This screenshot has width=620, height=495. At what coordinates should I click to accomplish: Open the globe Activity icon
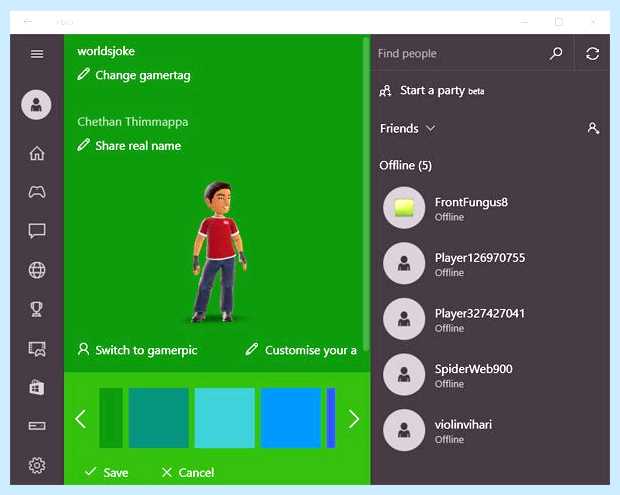click(37, 270)
